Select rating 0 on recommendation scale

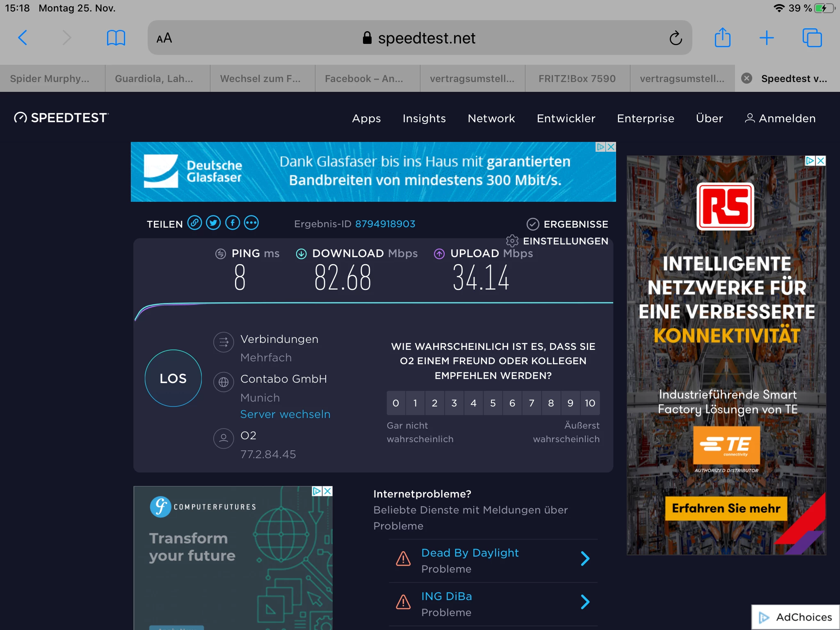pyautogui.click(x=396, y=403)
